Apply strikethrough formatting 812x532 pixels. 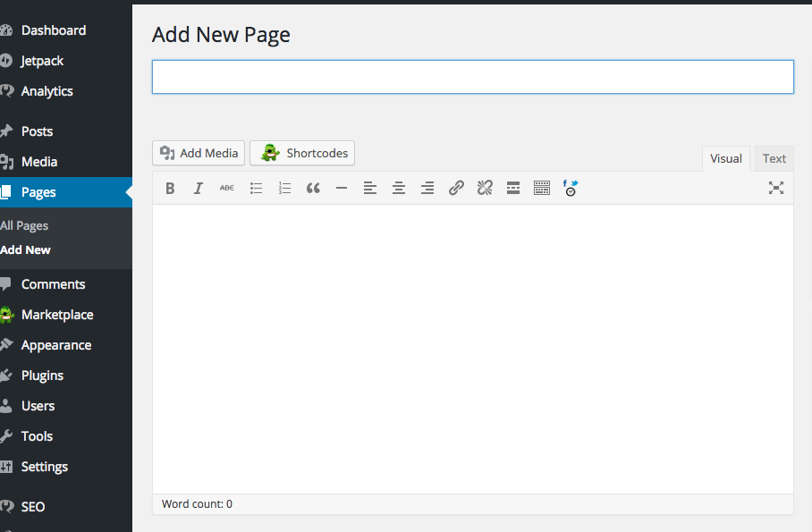pyautogui.click(x=227, y=188)
